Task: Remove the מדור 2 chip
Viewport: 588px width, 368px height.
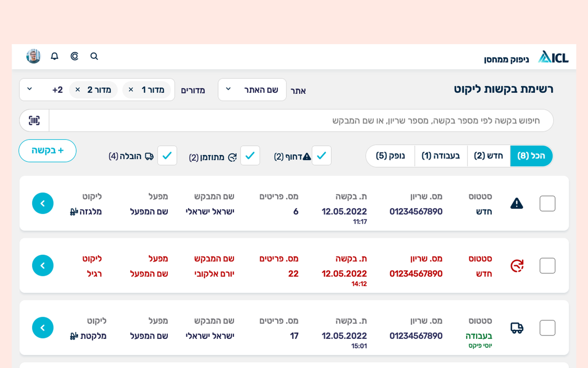Action: click(78, 90)
